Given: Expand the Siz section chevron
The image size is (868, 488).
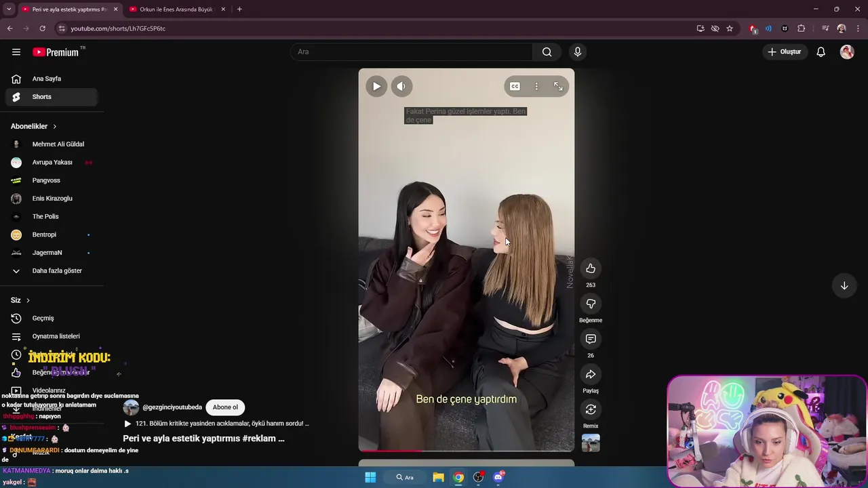Looking at the screenshot, I should 28,300.
